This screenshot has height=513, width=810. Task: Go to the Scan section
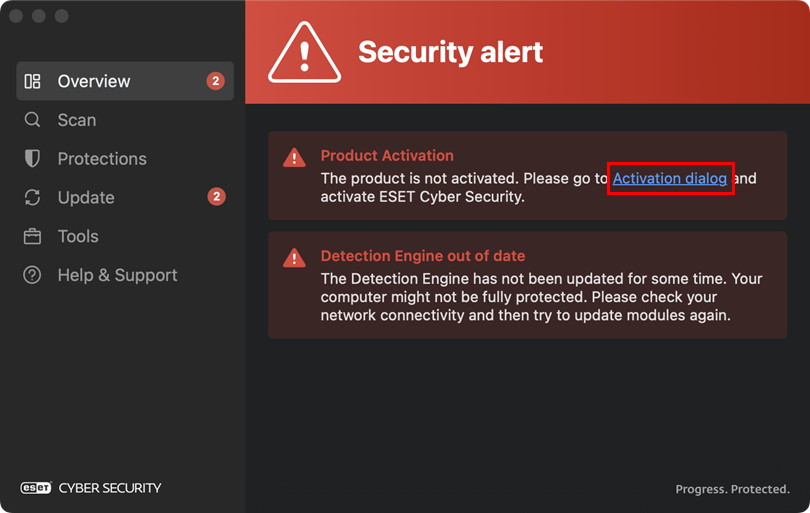coord(77,120)
